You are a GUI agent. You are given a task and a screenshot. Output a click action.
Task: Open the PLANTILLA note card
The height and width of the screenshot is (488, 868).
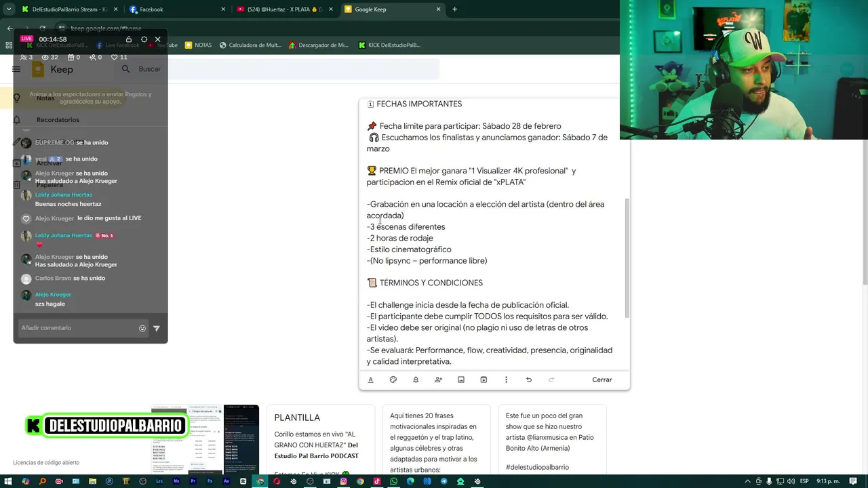pyautogui.click(x=321, y=439)
